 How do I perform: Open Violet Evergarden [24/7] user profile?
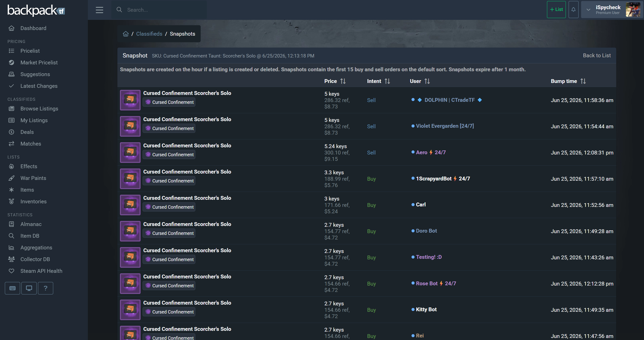coord(445,126)
